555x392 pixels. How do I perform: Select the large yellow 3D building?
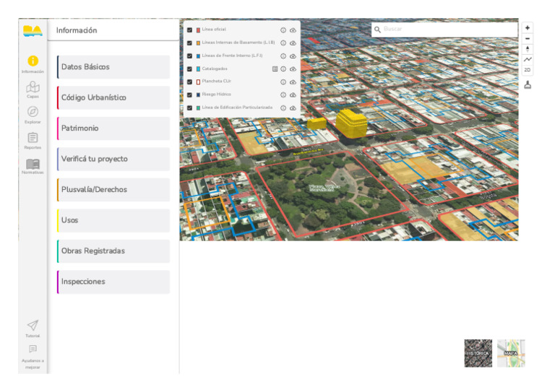click(350, 123)
